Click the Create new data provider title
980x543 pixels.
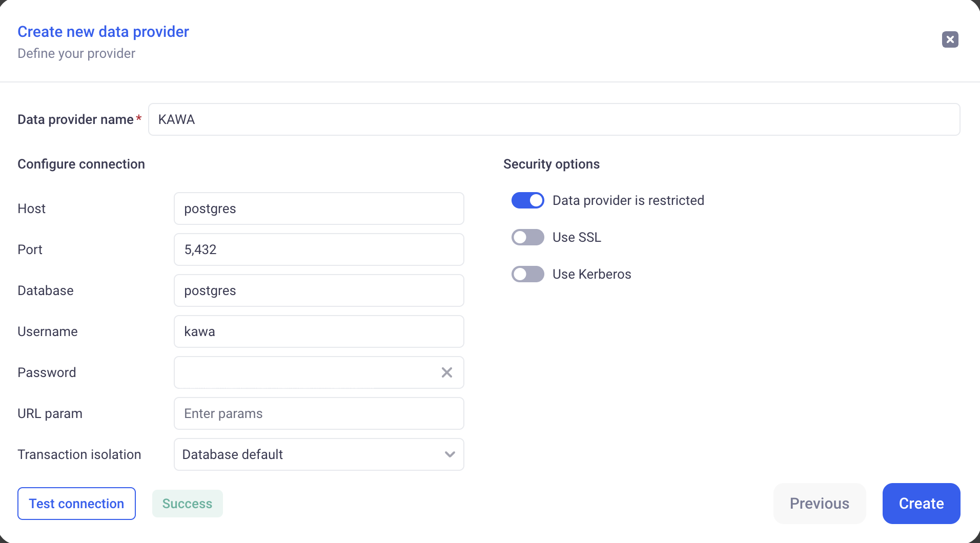click(x=103, y=32)
